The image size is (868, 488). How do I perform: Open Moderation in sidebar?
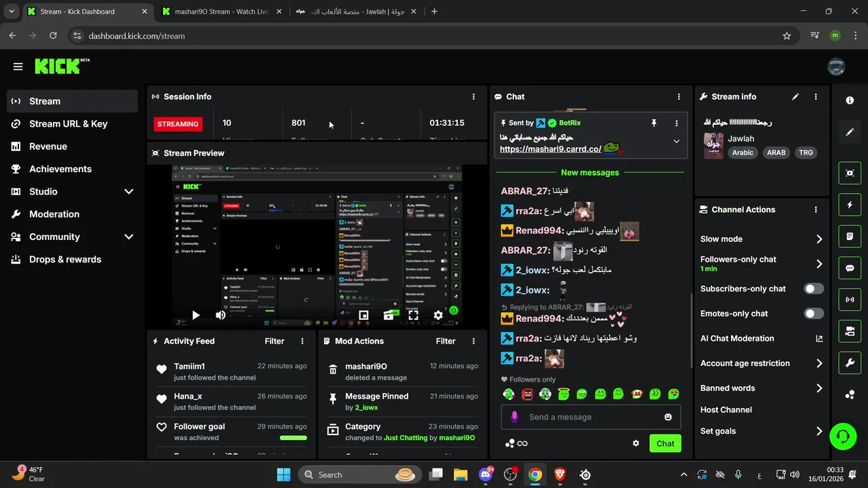[72, 214]
